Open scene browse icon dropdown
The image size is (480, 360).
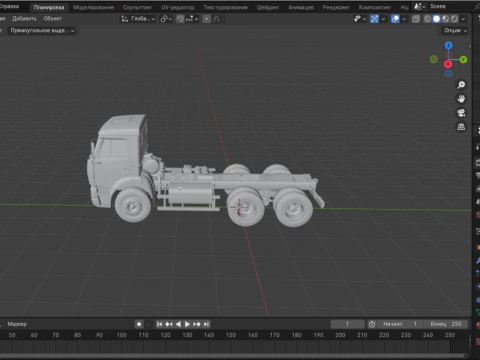point(419,6)
